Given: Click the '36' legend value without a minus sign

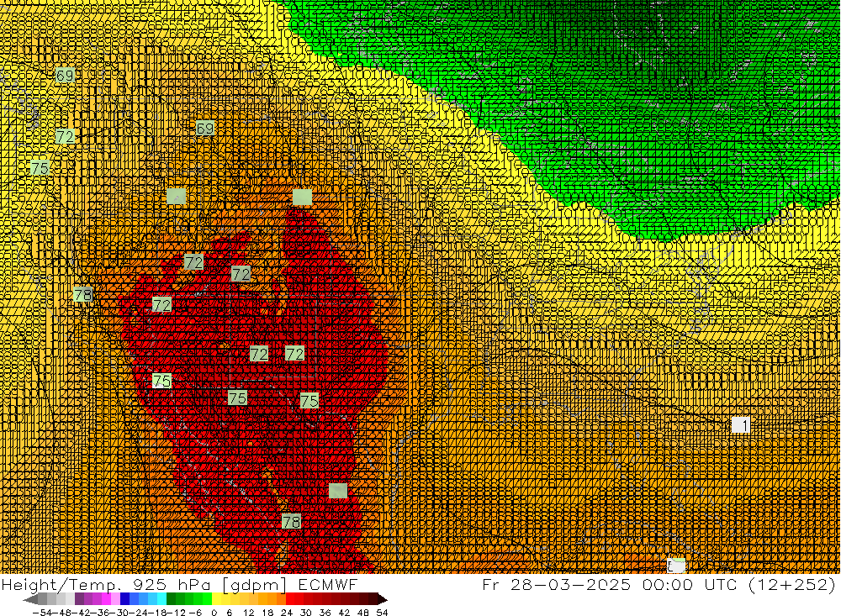Looking at the screenshot, I should click(x=325, y=613).
